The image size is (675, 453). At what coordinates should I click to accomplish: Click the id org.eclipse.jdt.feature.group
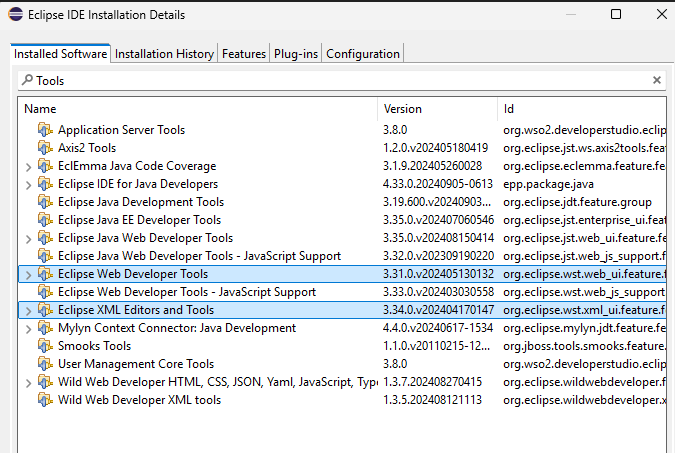tap(577, 202)
